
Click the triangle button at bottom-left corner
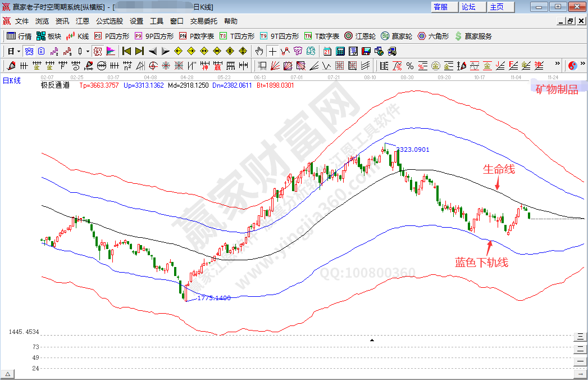pyautogui.click(x=8, y=374)
